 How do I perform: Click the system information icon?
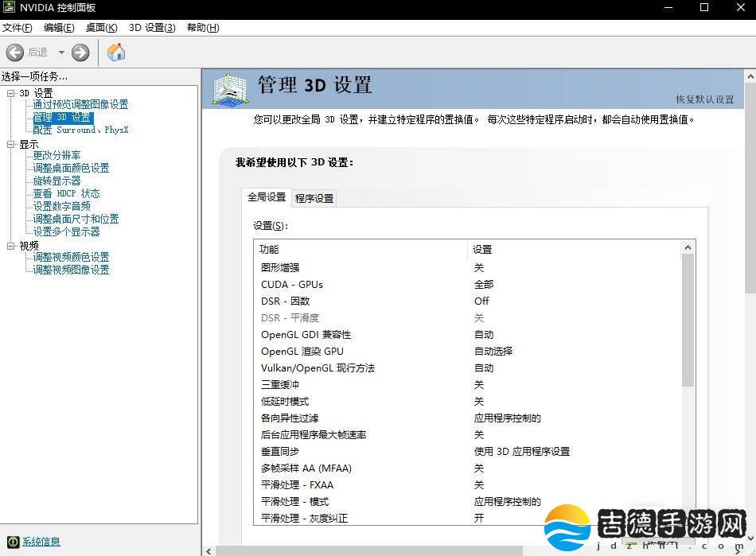(x=13, y=542)
